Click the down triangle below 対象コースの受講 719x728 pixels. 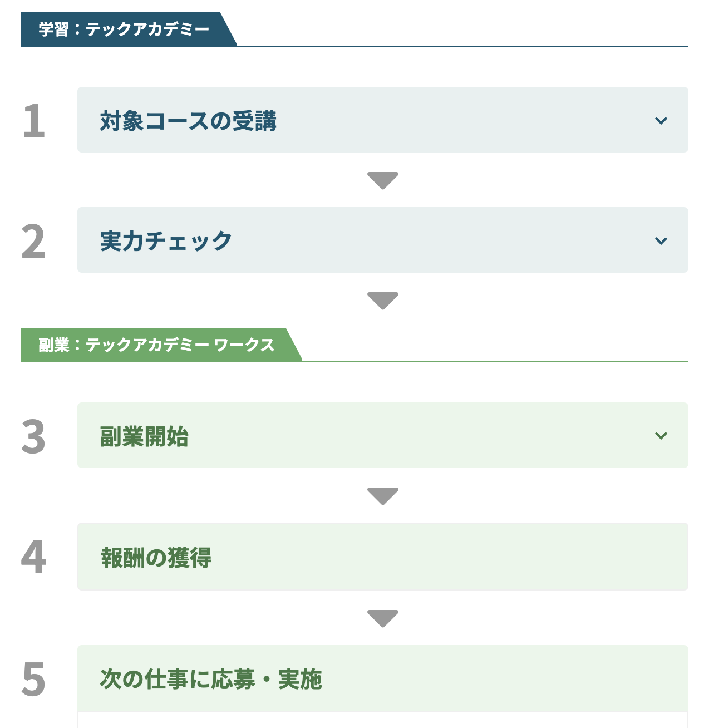click(383, 180)
